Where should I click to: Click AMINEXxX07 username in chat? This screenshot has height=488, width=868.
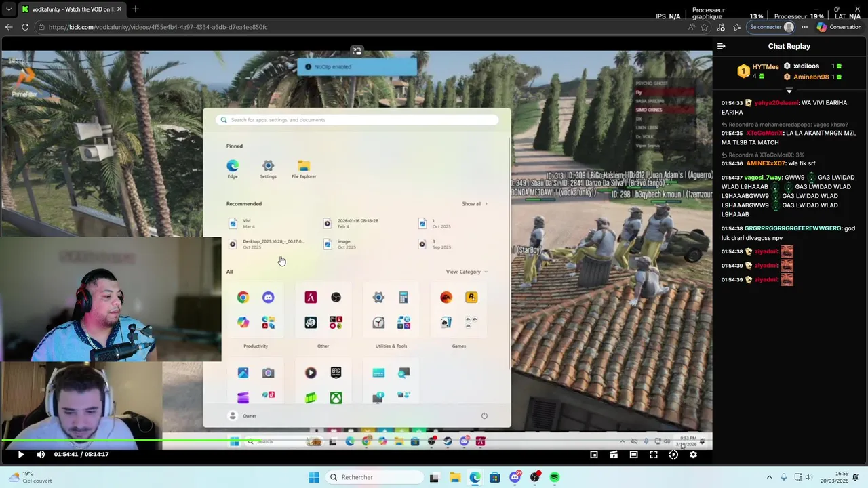[x=766, y=164]
